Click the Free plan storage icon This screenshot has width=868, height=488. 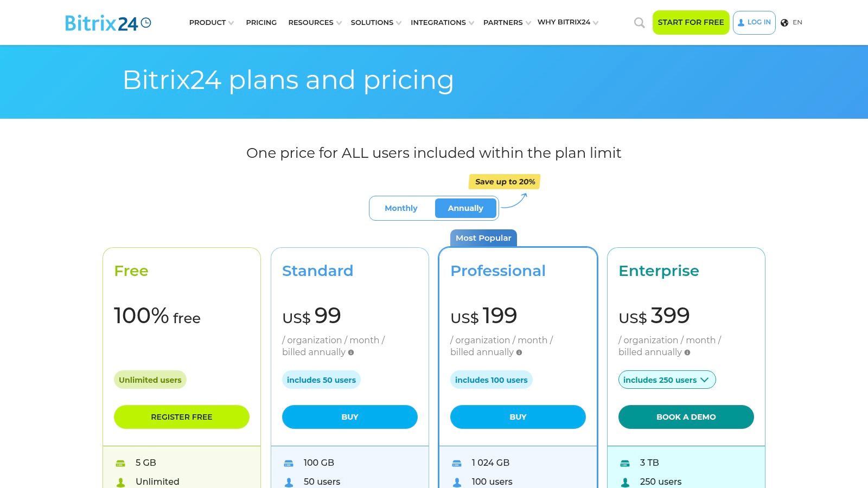[x=120, y=463]
